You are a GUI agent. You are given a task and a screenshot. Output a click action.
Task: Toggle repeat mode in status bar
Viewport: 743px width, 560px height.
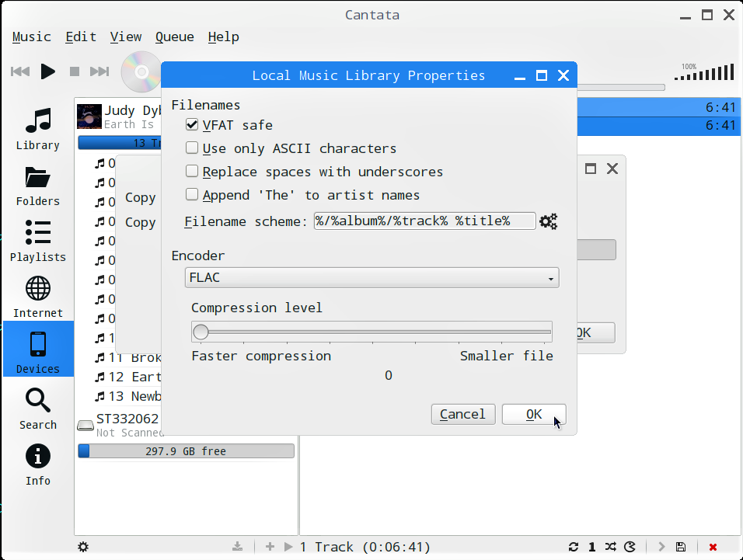574,547
